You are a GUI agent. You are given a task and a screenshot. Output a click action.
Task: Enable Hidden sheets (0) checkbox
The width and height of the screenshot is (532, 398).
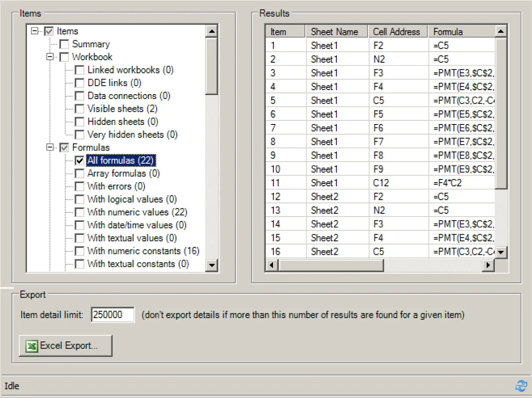click(x=79, y=122)
